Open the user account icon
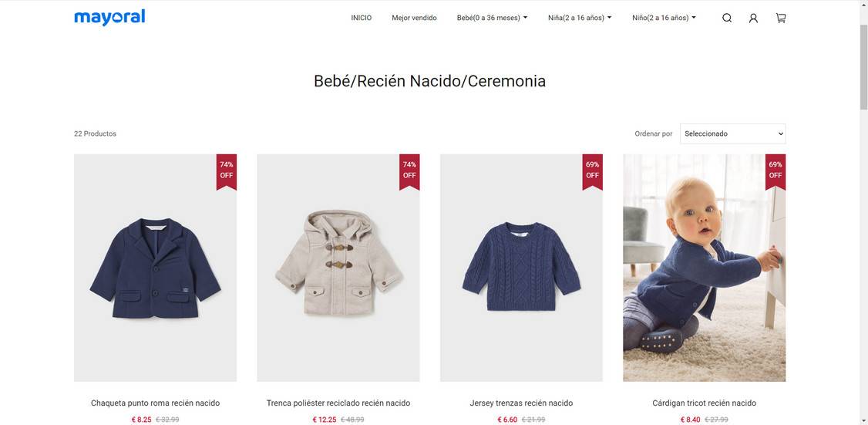This screenshot has height=425, width=868. 753,18
